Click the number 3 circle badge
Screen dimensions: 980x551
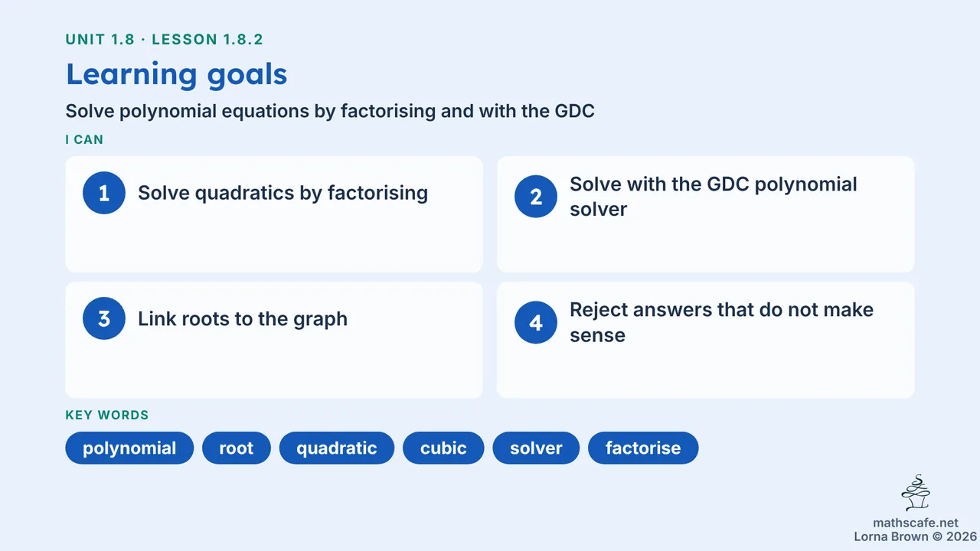[x=104, y=318]
